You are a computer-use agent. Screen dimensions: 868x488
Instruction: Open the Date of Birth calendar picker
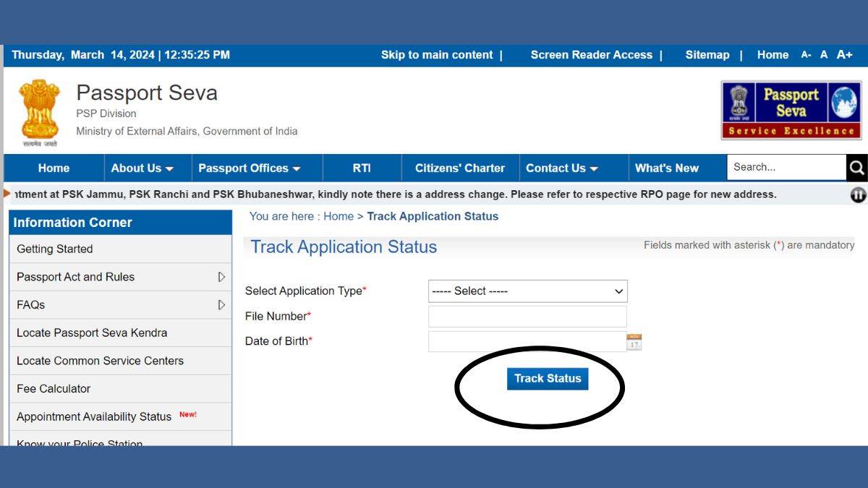click(634, 342)
